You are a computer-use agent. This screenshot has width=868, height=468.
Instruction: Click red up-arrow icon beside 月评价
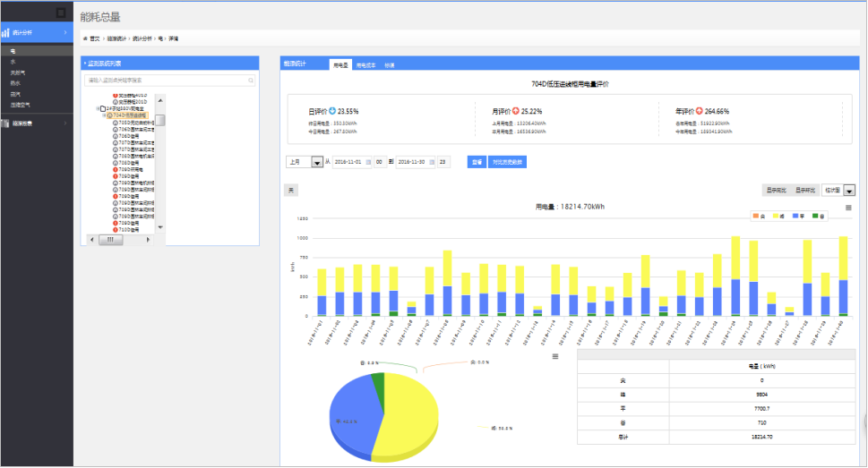[516, 111]
